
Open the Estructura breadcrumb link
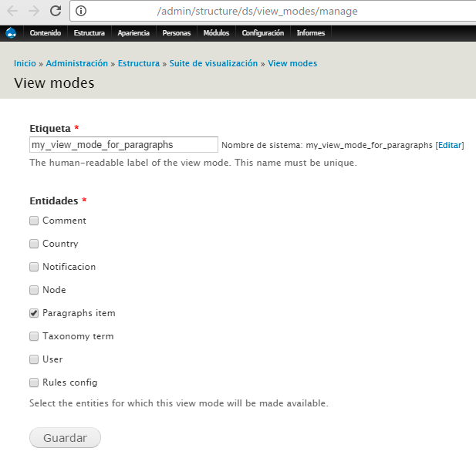(139, 63)
